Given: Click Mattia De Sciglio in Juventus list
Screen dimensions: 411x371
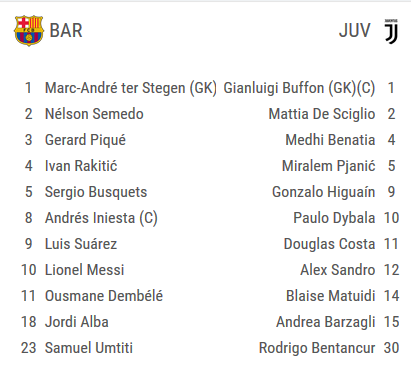Looking at the screenshot, I should tap(322, 114).
